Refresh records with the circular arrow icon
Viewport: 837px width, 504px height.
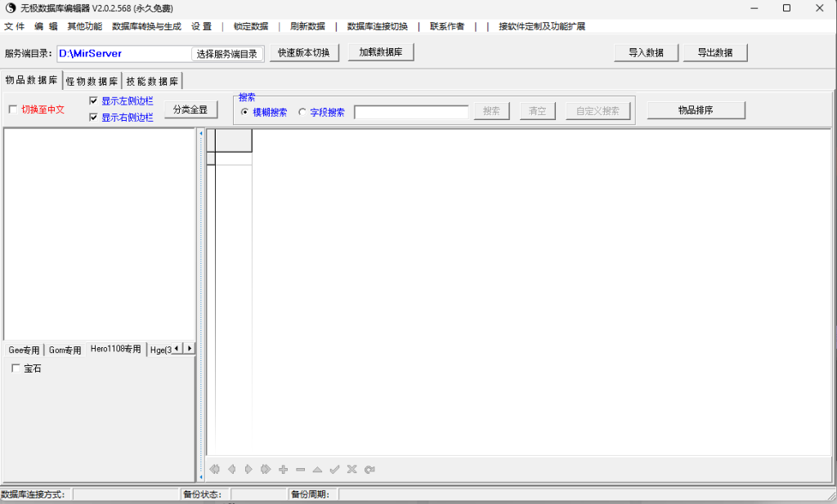369,469
